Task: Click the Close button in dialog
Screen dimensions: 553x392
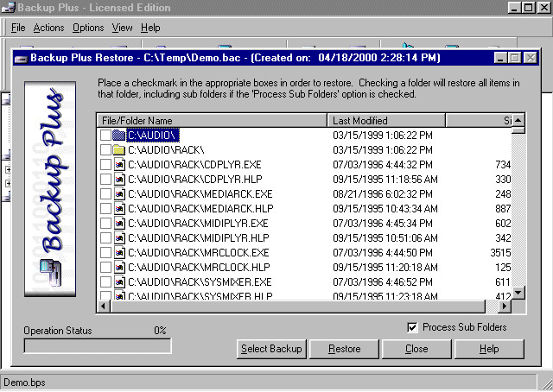Action: [x=416, y=349]
